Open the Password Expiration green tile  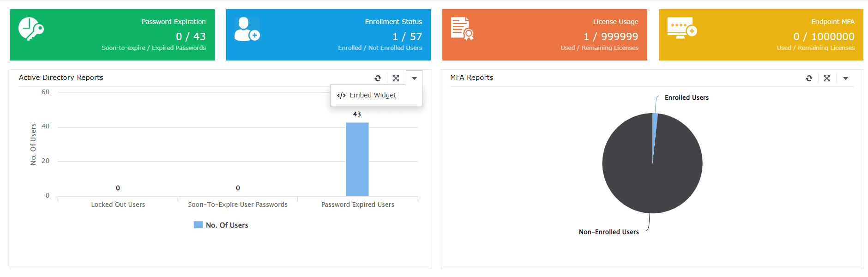tap(112, 35)
